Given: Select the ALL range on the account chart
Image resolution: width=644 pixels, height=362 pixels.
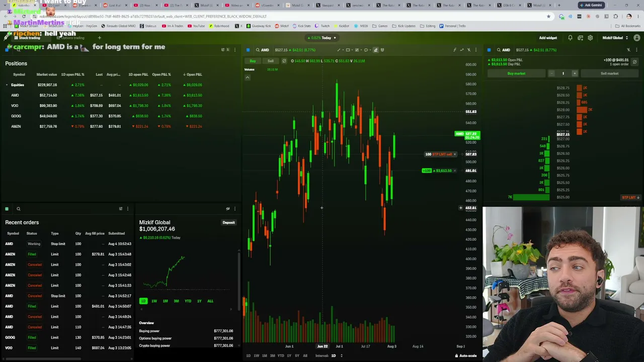Looking at the screenshot, I should [210, 301].
